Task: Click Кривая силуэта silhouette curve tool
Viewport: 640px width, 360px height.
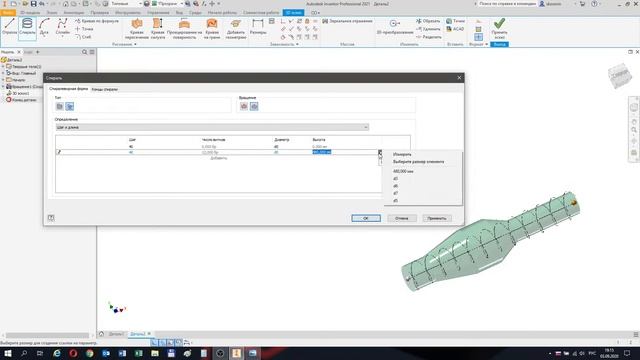Action: 158,29
